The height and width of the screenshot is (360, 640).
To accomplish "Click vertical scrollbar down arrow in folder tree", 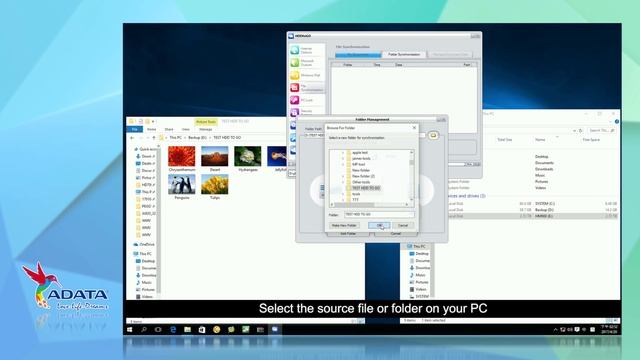I will (411, 200).
